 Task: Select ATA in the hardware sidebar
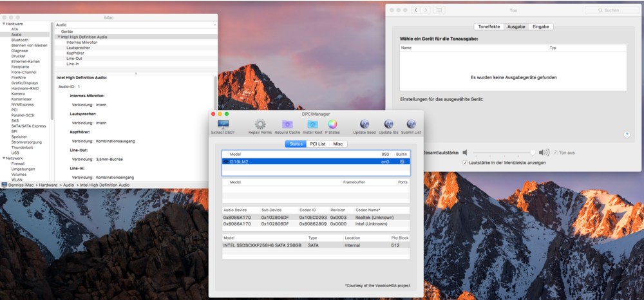(15, 30)
